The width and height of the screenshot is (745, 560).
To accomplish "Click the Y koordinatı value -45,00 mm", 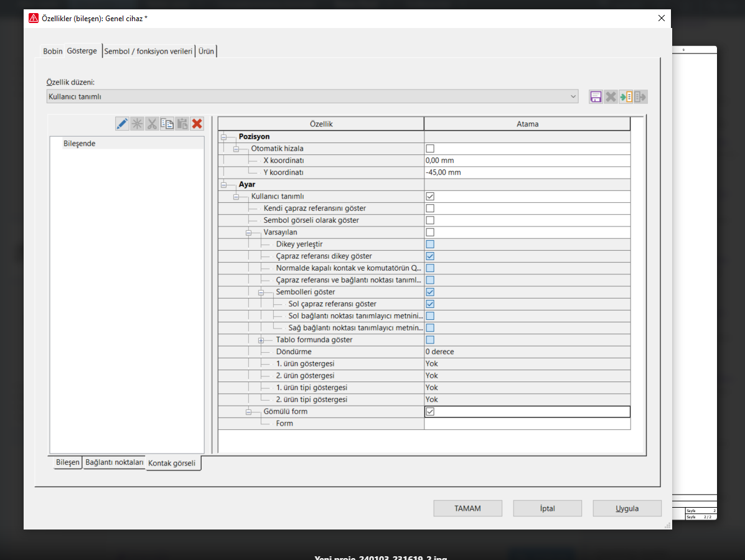I will coord(527,172).
